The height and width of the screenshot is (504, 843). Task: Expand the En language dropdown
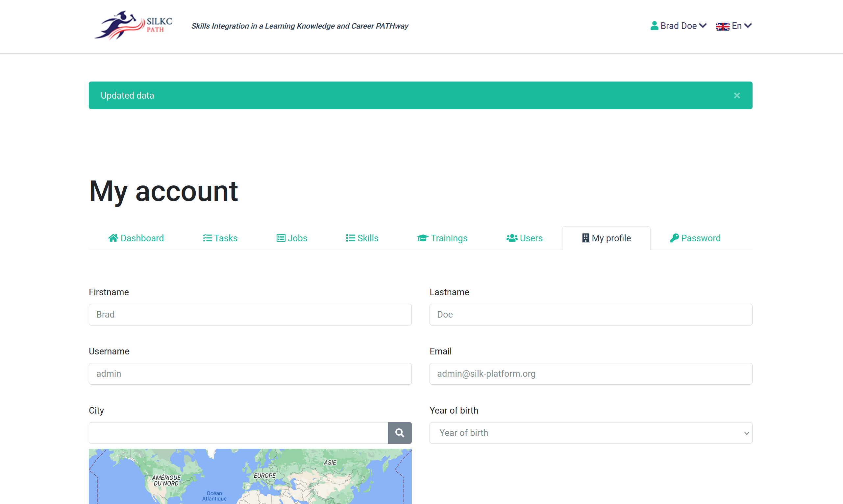[x=738, y=25]
